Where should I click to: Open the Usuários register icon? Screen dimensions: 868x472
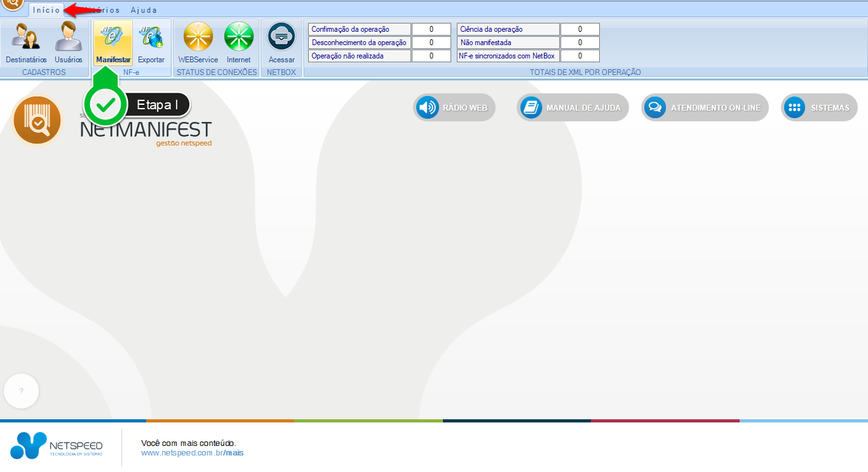point(69,43)
